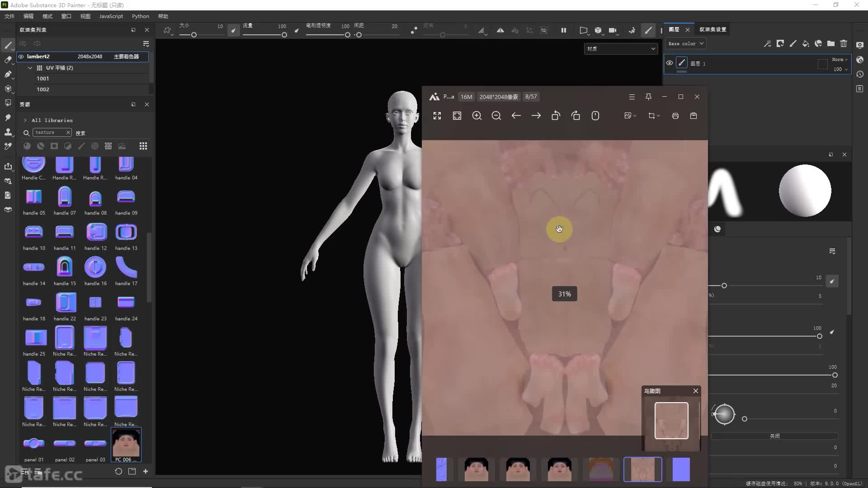The height and width of the screenshot is (488, 868).
Task: Click the zoom out magnifier in image viewer
Action: click(x=496, y=116)
